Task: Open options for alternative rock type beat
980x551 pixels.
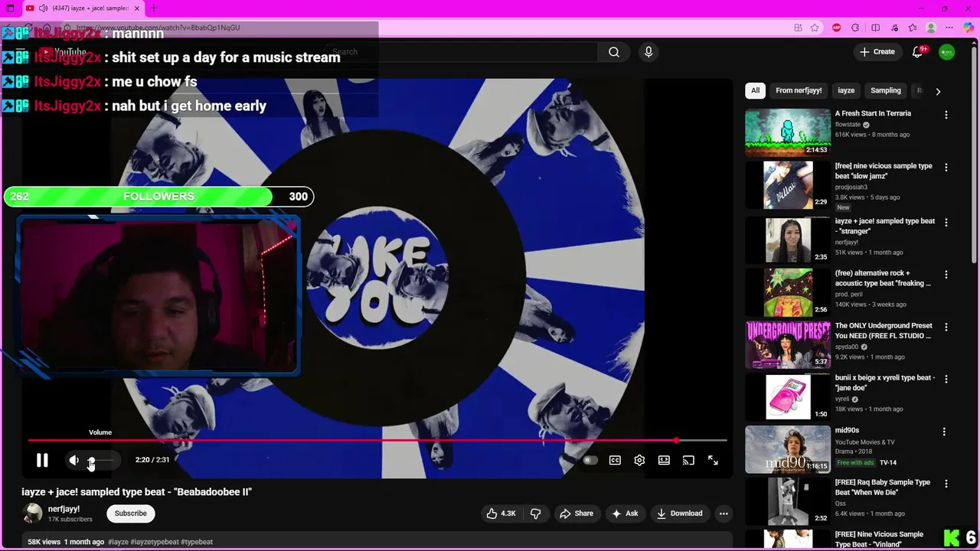Action: pos(946,275)
